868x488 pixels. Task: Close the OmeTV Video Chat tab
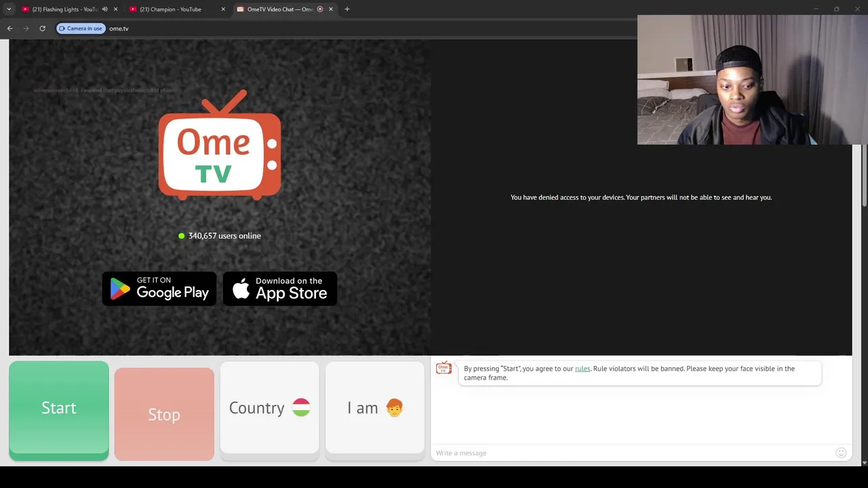330,9
